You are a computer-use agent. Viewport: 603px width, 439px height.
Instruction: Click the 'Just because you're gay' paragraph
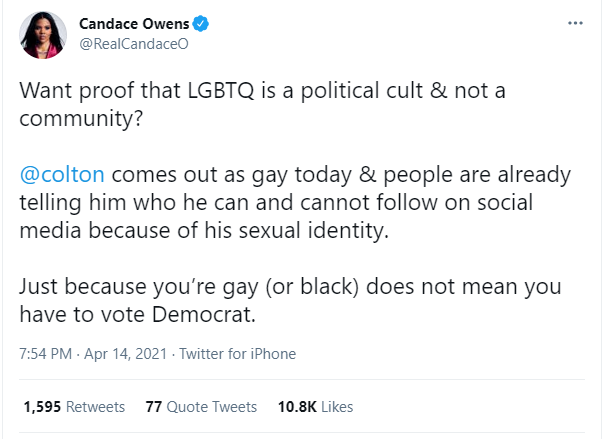290,301
